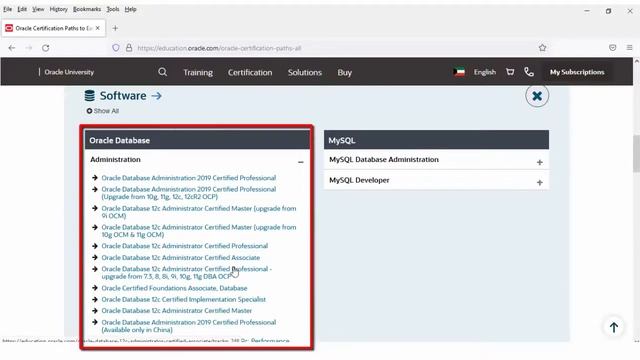The width and height of the screenshot is (640, 360).
Task: Open 2019 Certified Professional upgrade from 10g link
Action: (x=189, y=193)
